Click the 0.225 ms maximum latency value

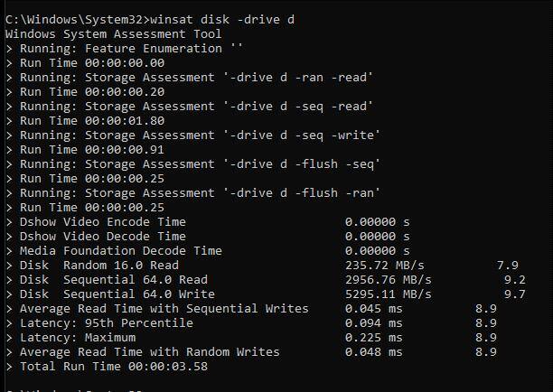(373, 338)
